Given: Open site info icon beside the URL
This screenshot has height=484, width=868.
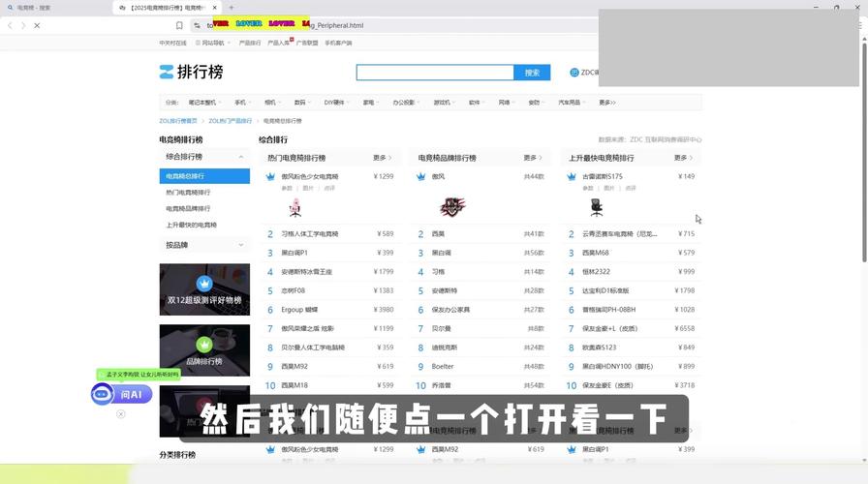Looking at the screenshot, I should pyautogui.click(x=197, y=25).
